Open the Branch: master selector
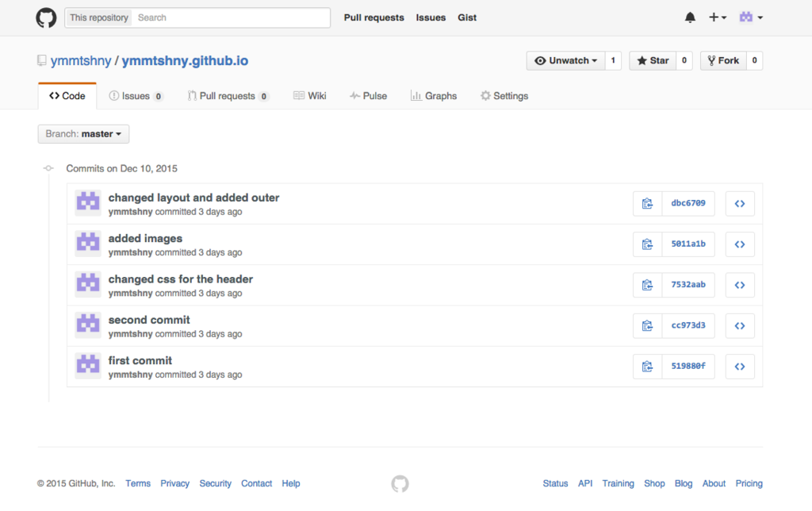Viewport: 812px width, 511px height. 83,134
